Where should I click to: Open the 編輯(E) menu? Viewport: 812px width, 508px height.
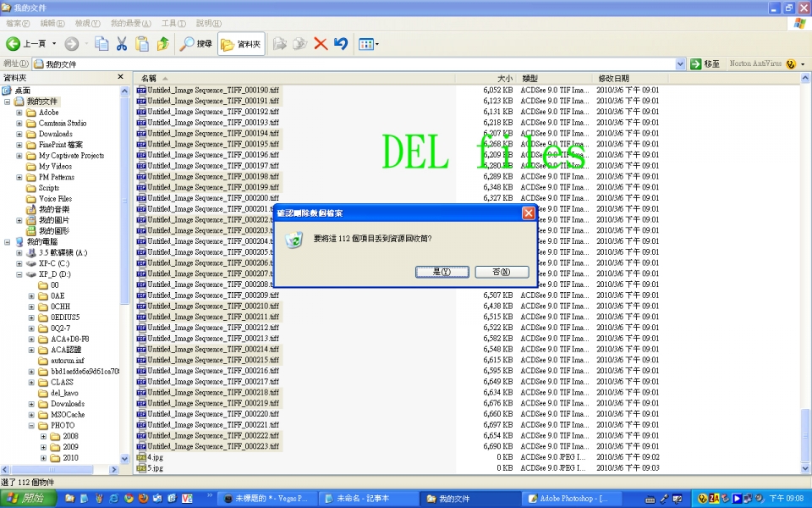coord(52,24)
